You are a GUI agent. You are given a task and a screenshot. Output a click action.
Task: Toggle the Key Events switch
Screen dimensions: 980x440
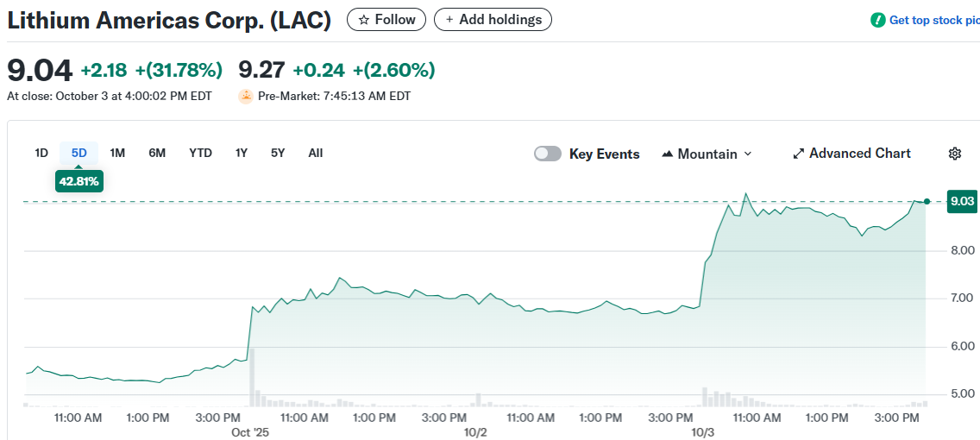coord(548,154)
